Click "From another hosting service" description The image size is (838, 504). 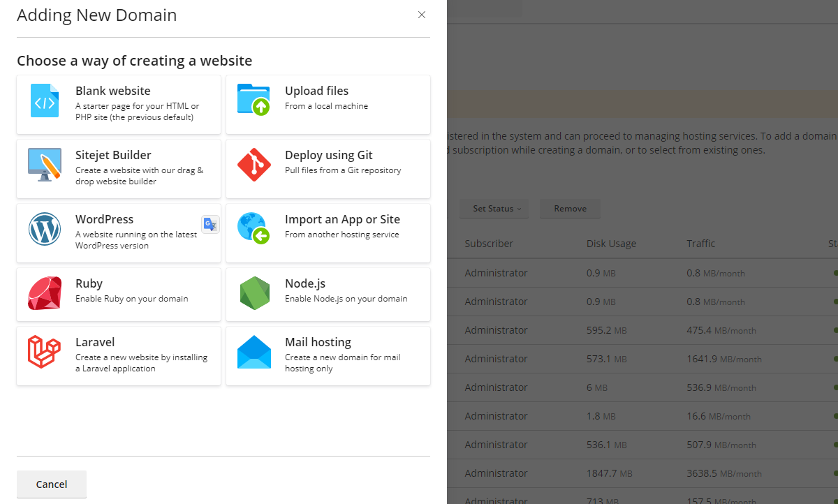[x=342, y=235]
